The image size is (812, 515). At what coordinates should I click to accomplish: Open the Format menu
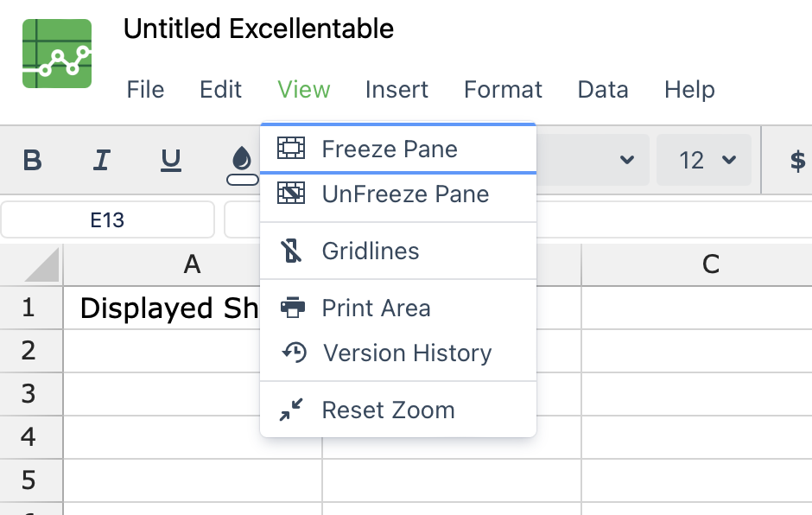[503, 90]
